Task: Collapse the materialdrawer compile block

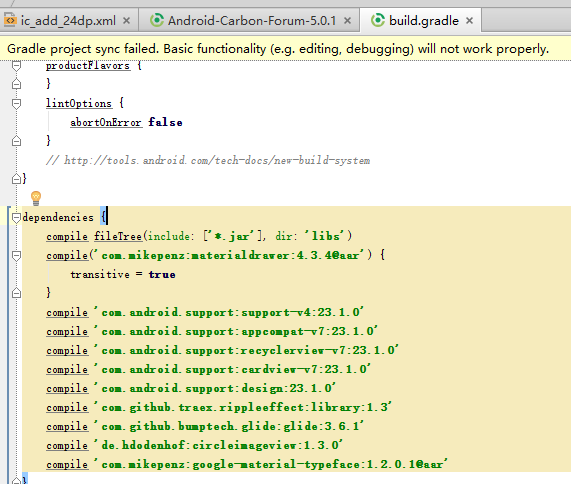Action: (16, 256)
